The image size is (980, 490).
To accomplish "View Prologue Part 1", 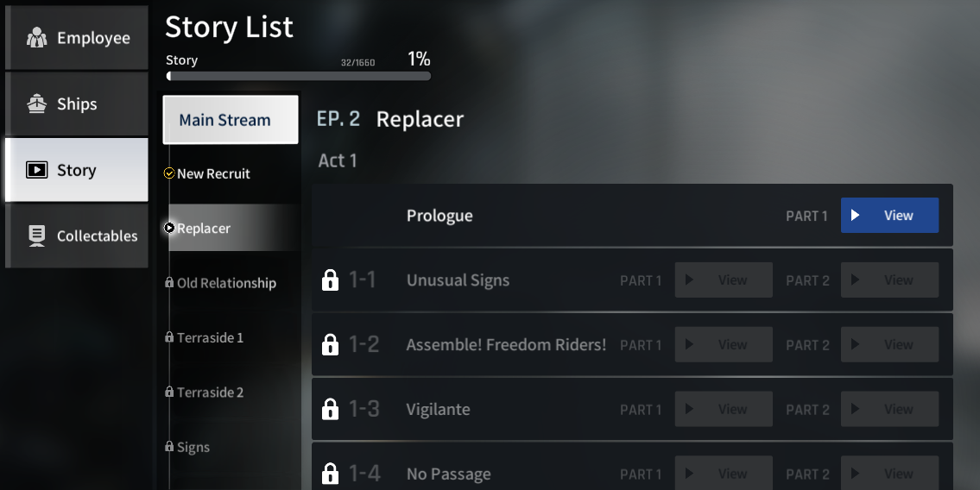I will coord(889,216).
